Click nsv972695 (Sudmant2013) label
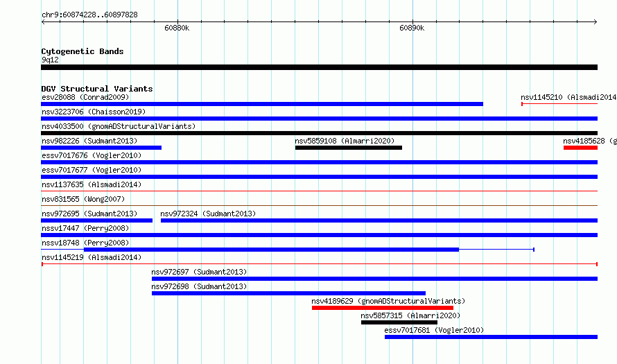Image resolution: width=617 pixels, height=364 pixels. coord(89,214)
